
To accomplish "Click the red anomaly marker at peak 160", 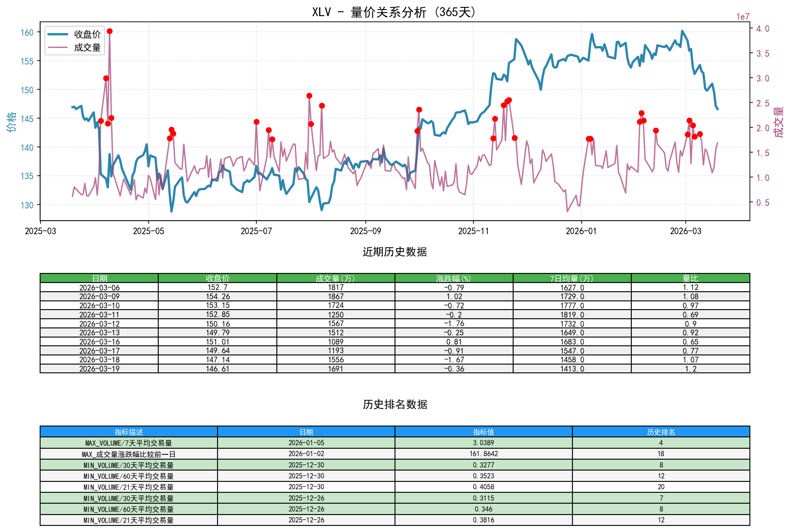I will (109, 31).
